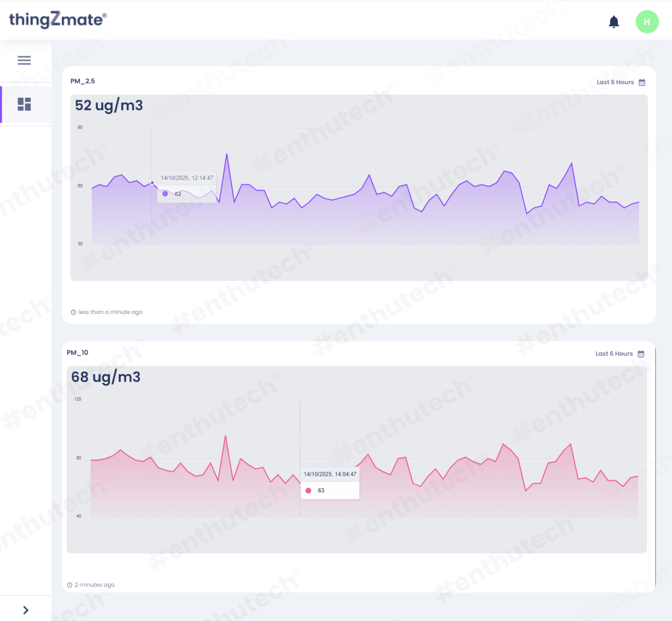Click the highlighted PM_2.5 data point marker

coord(152,183)
